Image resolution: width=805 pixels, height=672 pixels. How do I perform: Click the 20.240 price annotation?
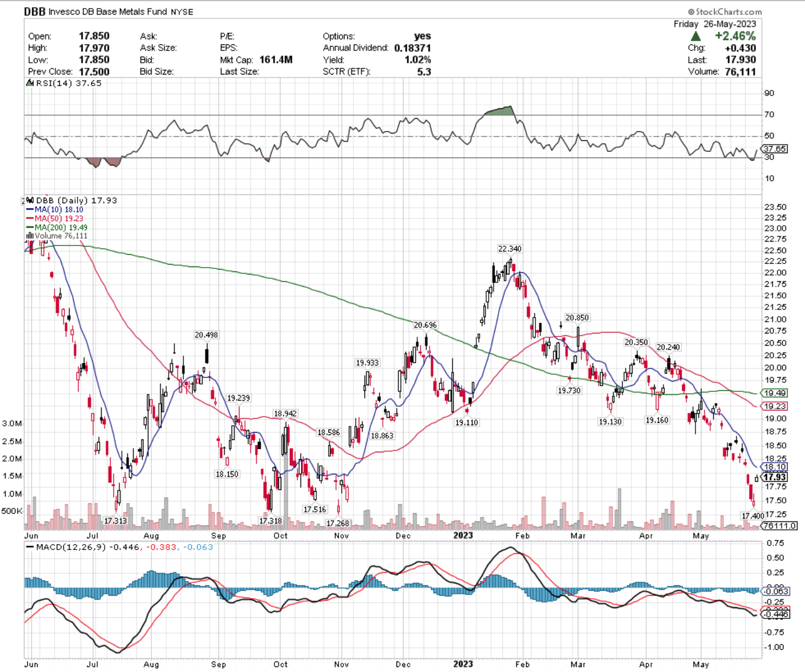668,348
